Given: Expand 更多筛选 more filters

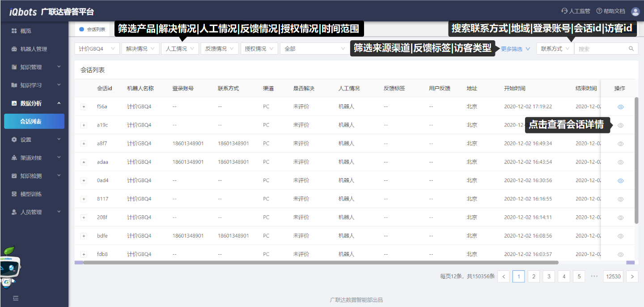Looking at the screenshot, I should point(515,49).
